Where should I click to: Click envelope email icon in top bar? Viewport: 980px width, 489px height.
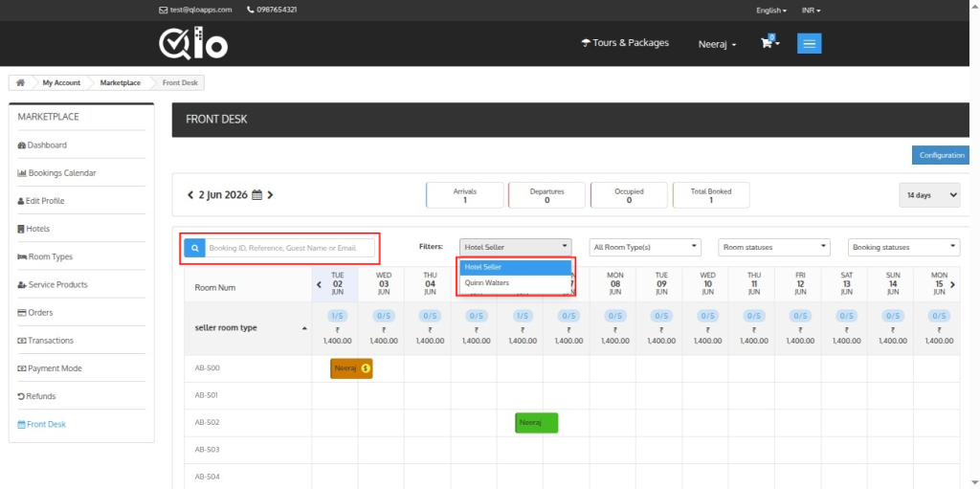163,10
